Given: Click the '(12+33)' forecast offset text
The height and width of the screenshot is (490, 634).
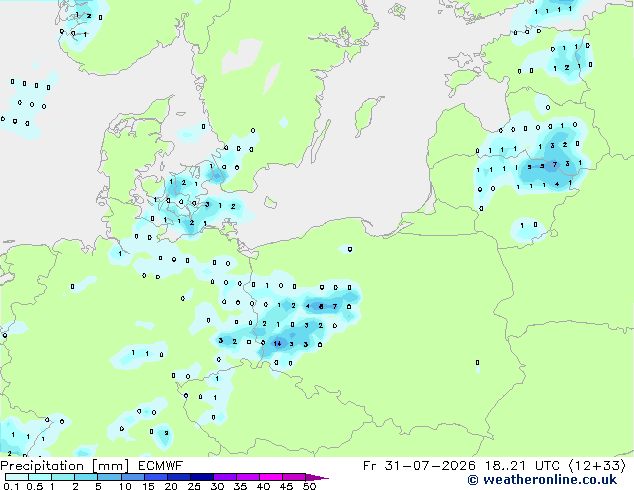Looking at the screenshot, I should click(x=597, y=466).
